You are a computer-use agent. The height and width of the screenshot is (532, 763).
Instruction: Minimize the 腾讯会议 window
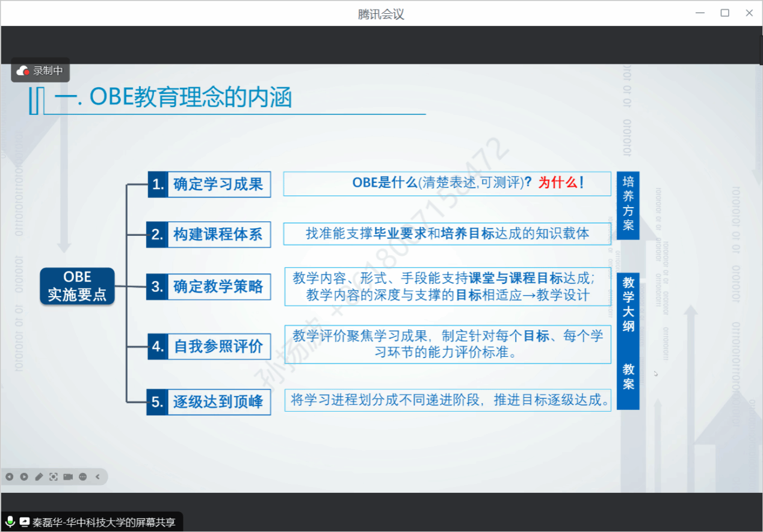click(700, 13)
